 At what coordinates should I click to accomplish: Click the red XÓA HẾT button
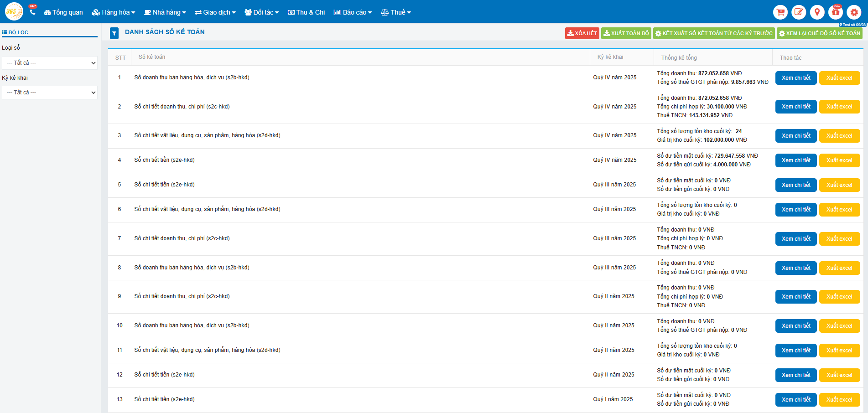(582, 33)
